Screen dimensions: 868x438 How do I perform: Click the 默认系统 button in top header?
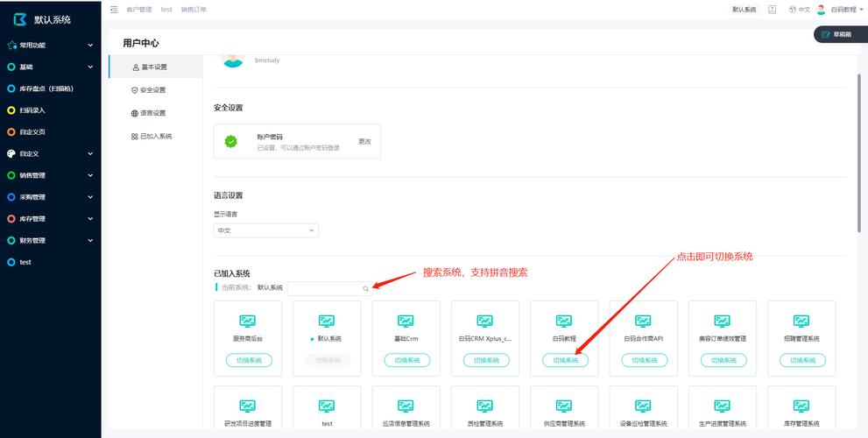745,10
